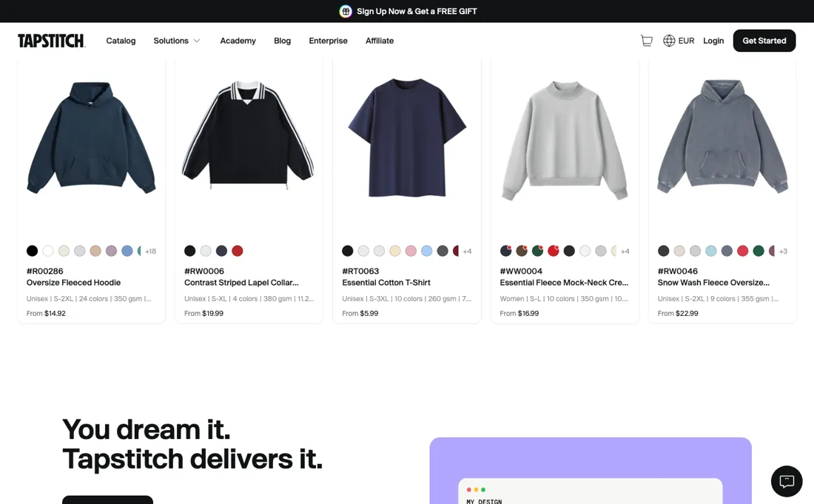The image size is (814, 504).
Task: Select red swatch on Contrast Striped Lapel Collar
Action: pyautogui.click(x=238, y=251)
